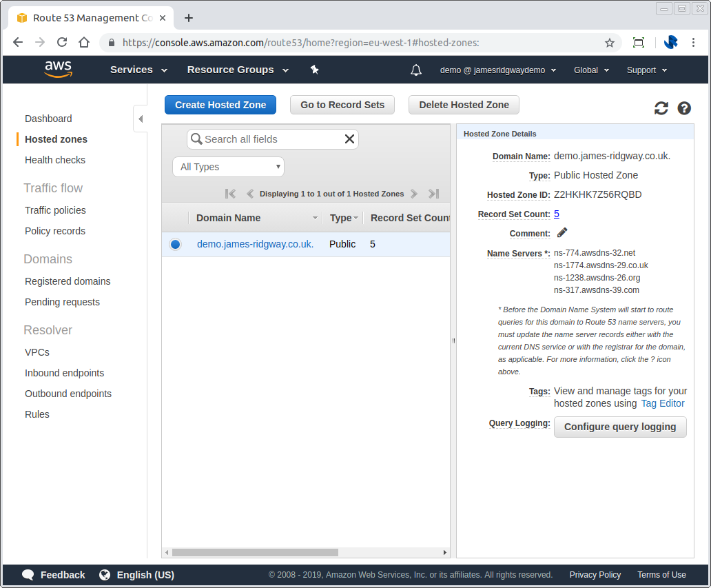
Task: Click Configure query logging button
Action: [620, 427]
